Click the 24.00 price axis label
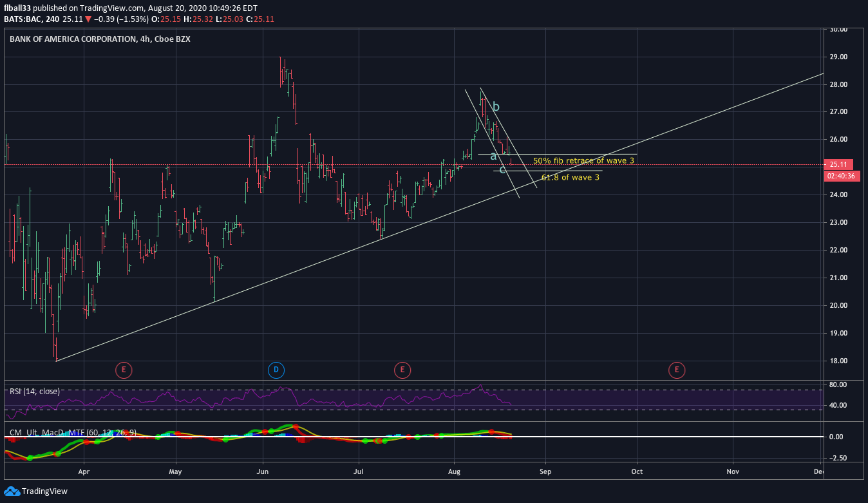This screenshot has width=868, height=503. coord(838,195)
